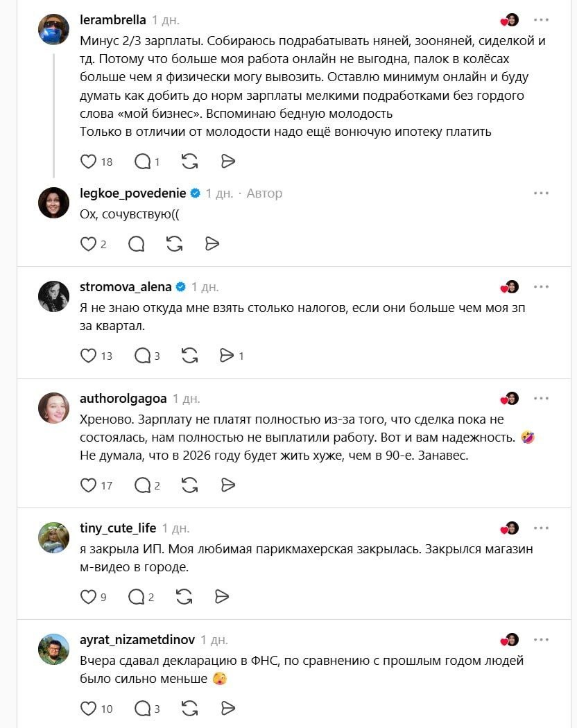The width and height of the screenshot is (577, 728).
Task: Open replies to authorolgagoa's comment
Action: tap(142, 485)
